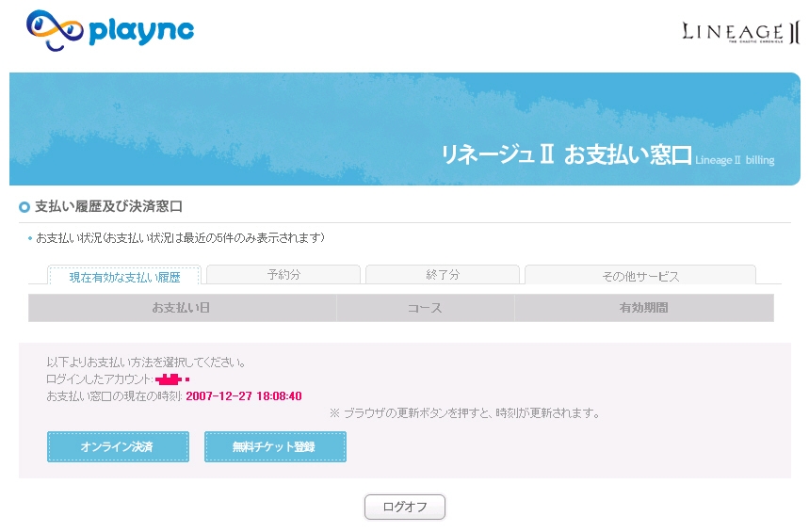This screenshot has width=809, height=532.
Task: Go to the その他サービス tab
Action: [x=639, y=276]
